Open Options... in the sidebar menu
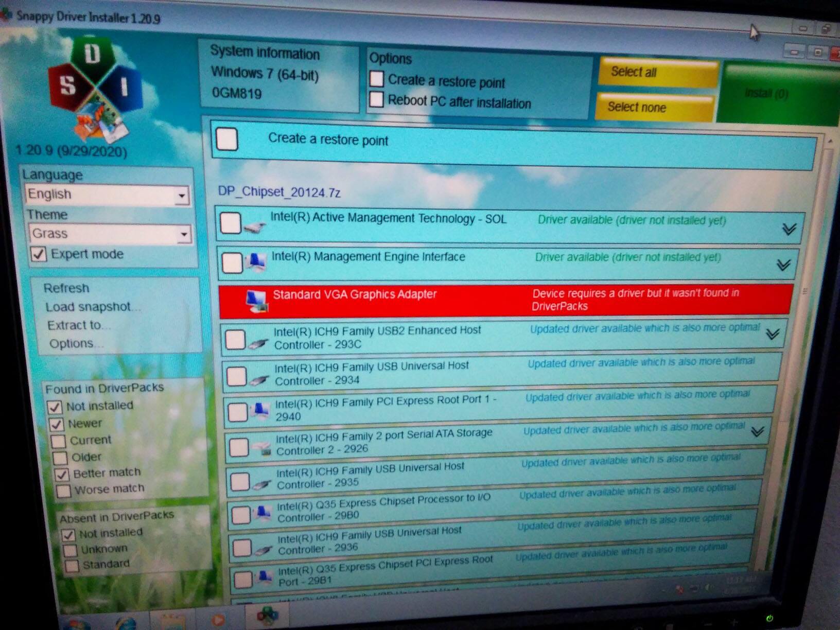 tap(77, 344)
